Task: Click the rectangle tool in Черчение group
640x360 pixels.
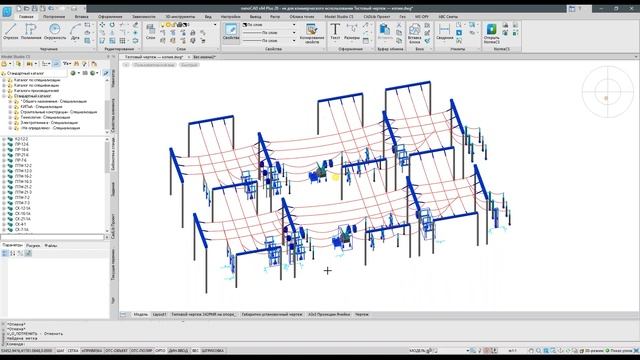Action: 87,25
